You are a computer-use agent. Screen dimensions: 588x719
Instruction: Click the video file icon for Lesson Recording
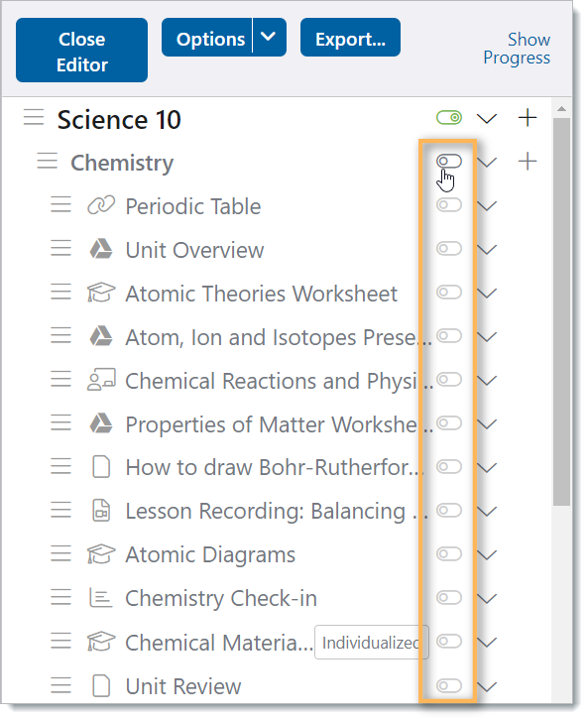coord(101,511)
